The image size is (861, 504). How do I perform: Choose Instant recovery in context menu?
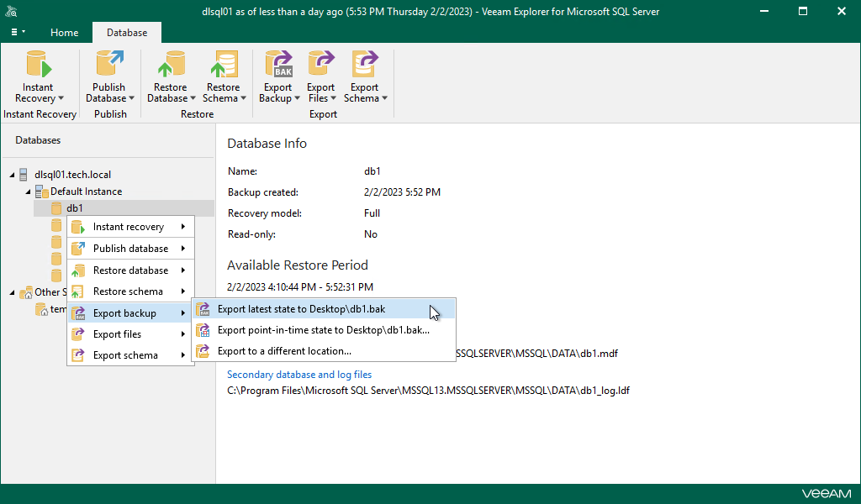130,227
